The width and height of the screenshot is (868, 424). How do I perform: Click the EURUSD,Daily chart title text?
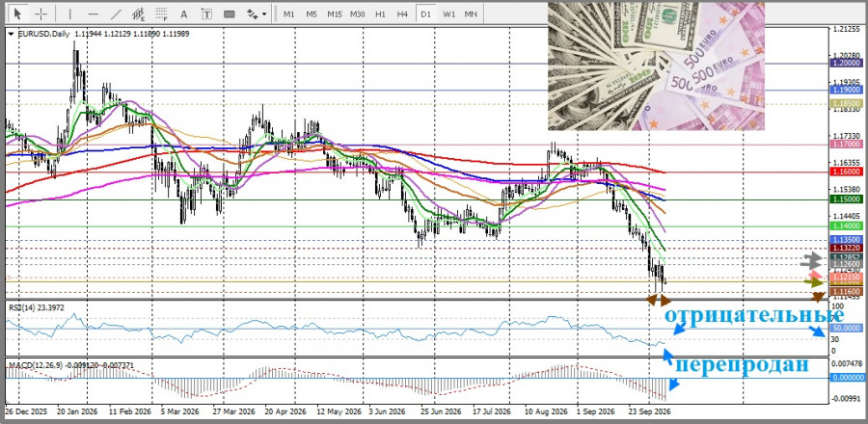click(43, 34)
